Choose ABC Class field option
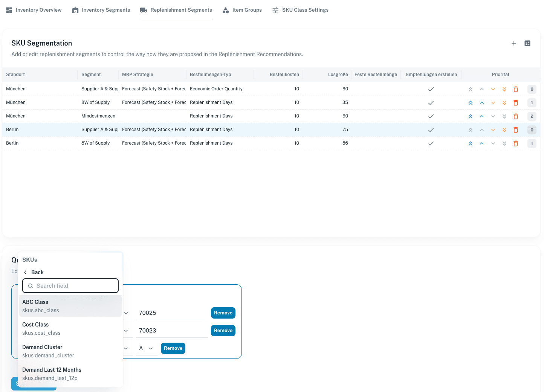Screen dimensions: 544x392 (x=70, y=306)
